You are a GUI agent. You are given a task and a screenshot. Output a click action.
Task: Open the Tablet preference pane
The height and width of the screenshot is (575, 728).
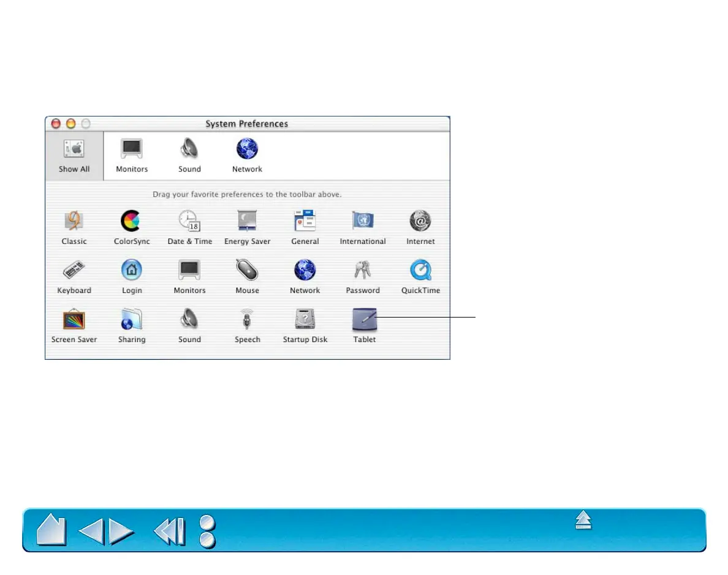pos(365,326)
